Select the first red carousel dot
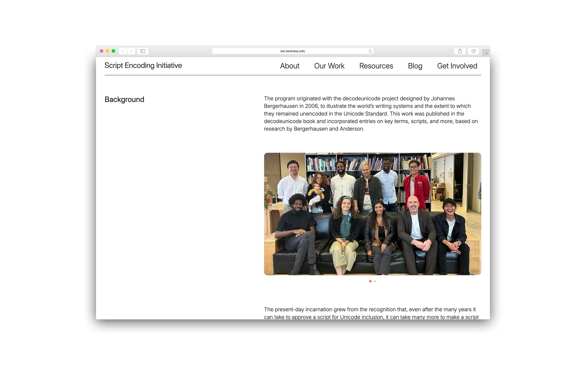Image resolution: width=588 pixels, height=368 pixels. [x=370, y=281]
